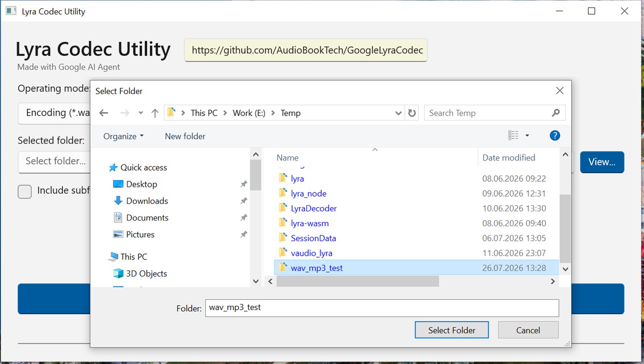Open the Select Folder help button
Image resolution: width=644 pixels, height=364 pixels.
(555, 136)
